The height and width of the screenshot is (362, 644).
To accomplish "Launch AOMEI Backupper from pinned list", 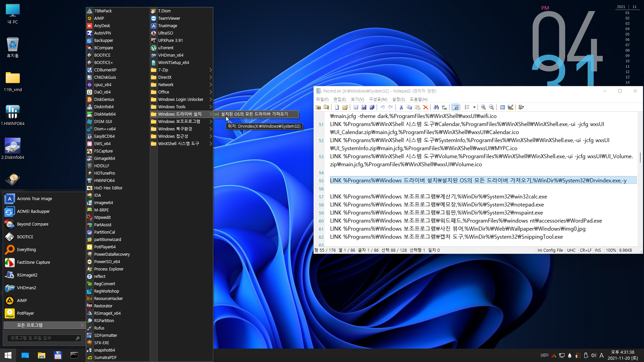I will click(44, 212).
